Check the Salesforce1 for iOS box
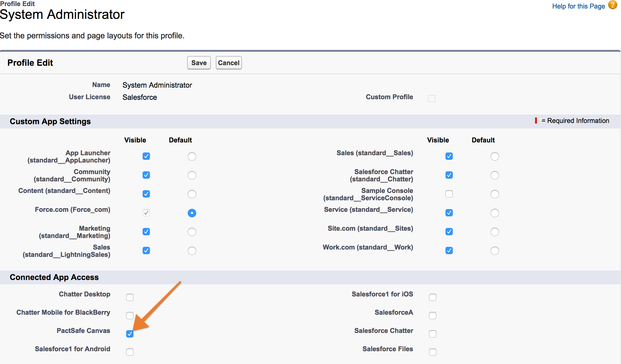621x364 pixels. click(x=433, y=297)
